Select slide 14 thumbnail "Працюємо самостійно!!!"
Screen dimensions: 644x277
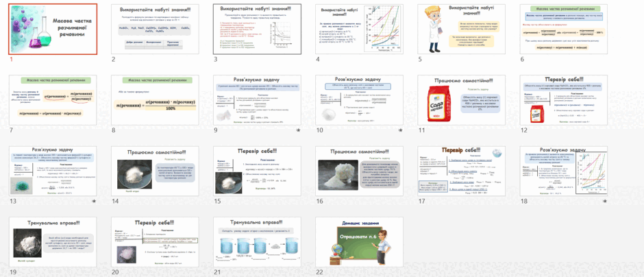tap(155, 171)
